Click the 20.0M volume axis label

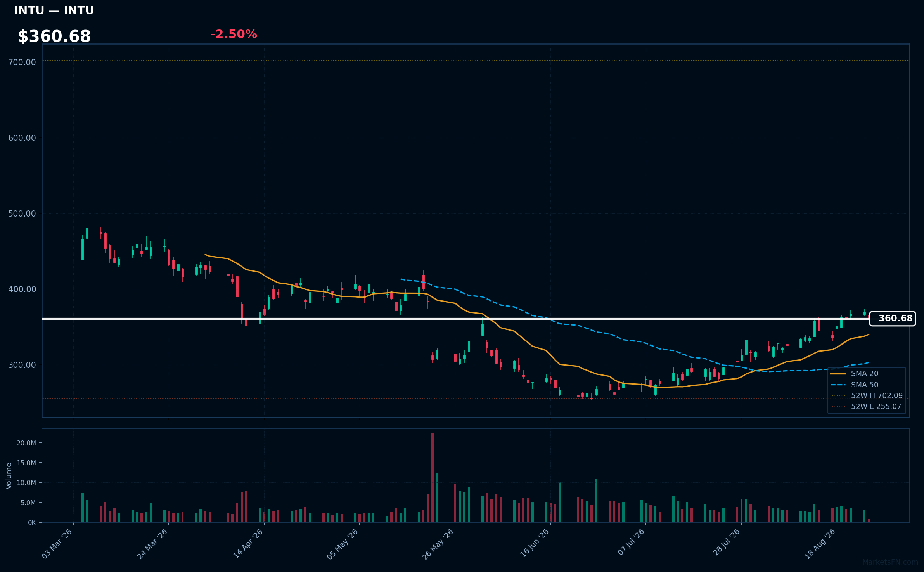tap(26, 443)
